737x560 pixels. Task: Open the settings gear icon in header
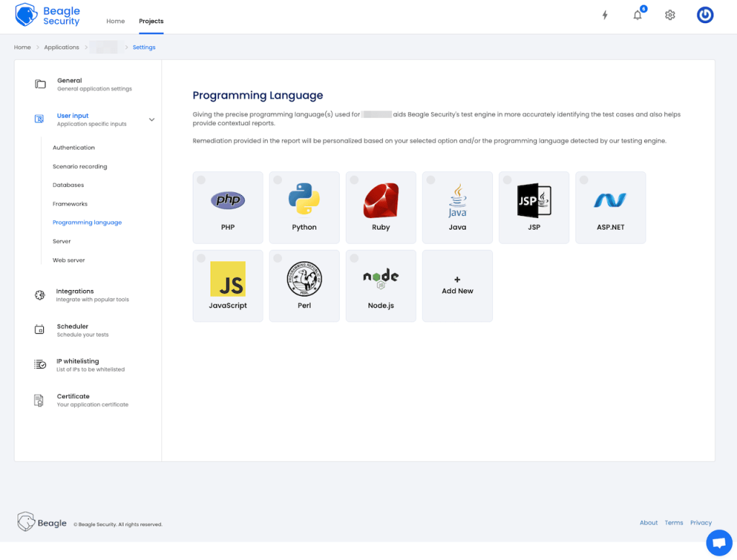[x=670, y=15]
